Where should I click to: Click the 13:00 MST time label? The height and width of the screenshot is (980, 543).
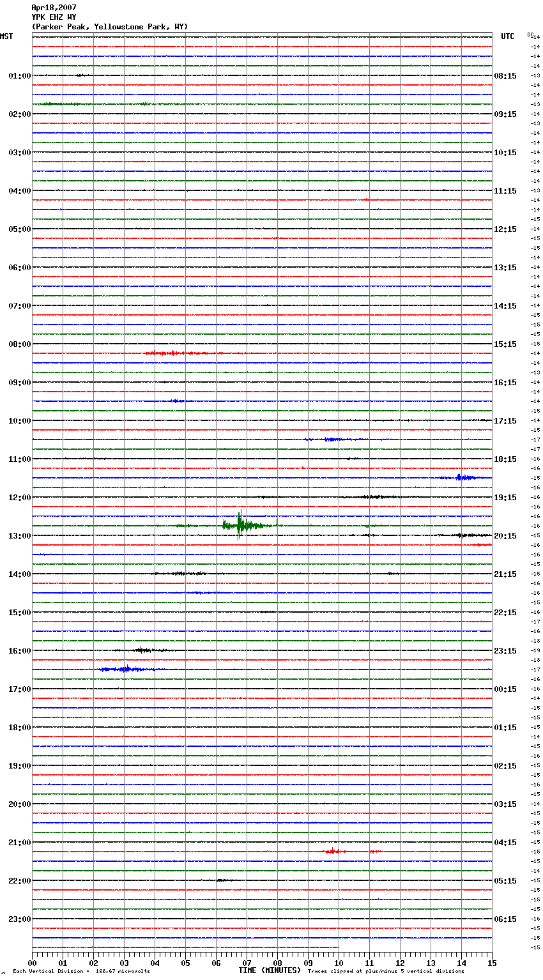(19, 536)
